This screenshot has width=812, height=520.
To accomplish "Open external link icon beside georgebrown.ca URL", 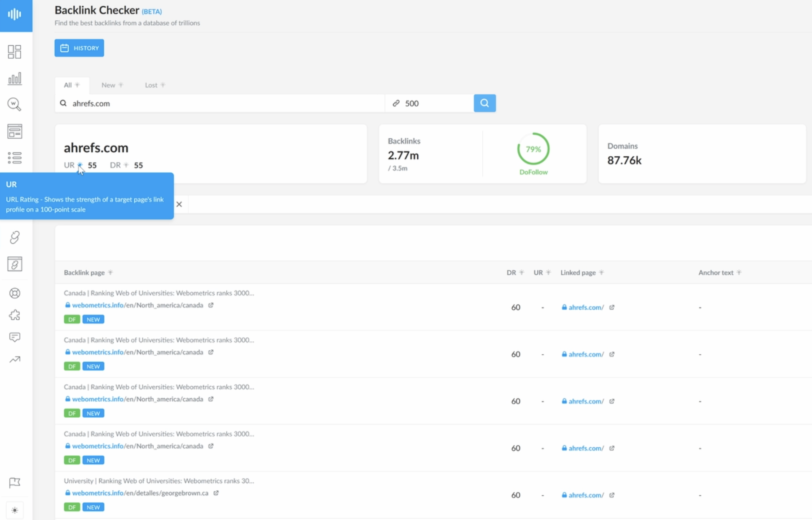I will 216,493.
